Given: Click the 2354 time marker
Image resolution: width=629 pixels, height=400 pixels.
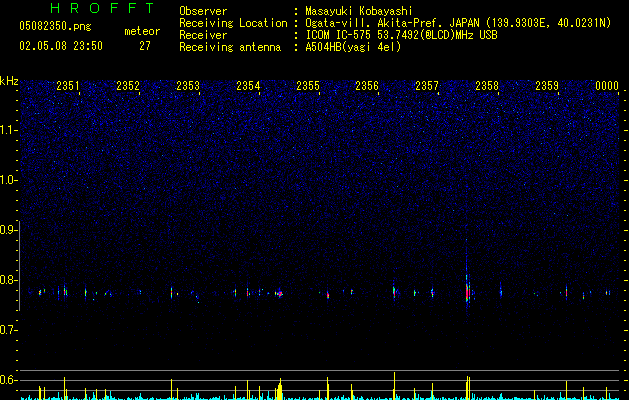Looking at the screenshot, I should pyautogui.click(x=248, y=86).
